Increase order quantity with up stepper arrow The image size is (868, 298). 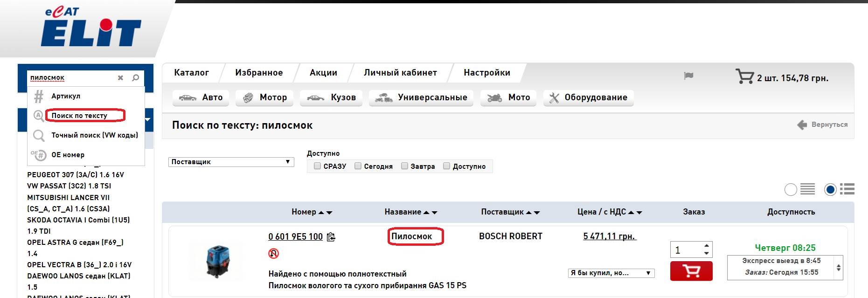coord(707,246)
